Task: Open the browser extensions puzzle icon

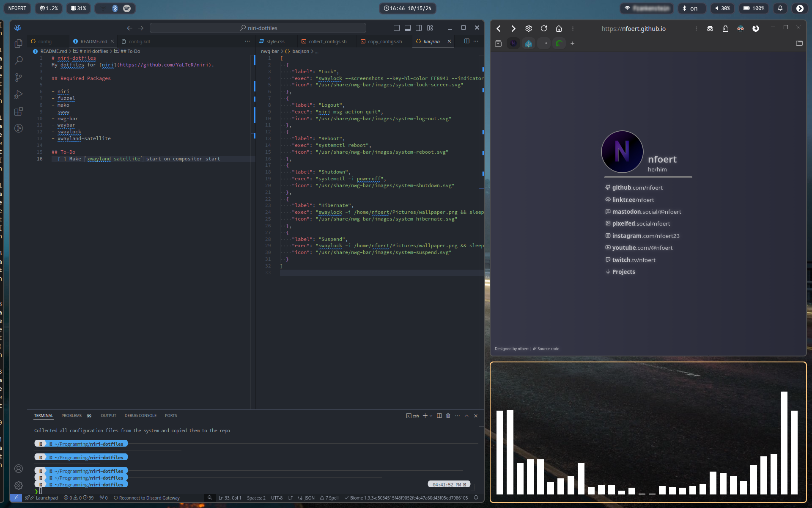Action: [x=725, y=28]
